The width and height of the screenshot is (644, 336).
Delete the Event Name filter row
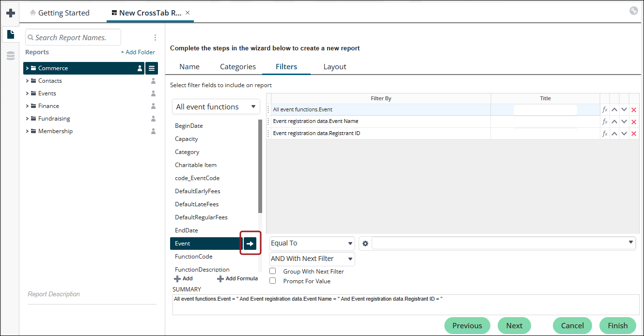click(634, 122)
